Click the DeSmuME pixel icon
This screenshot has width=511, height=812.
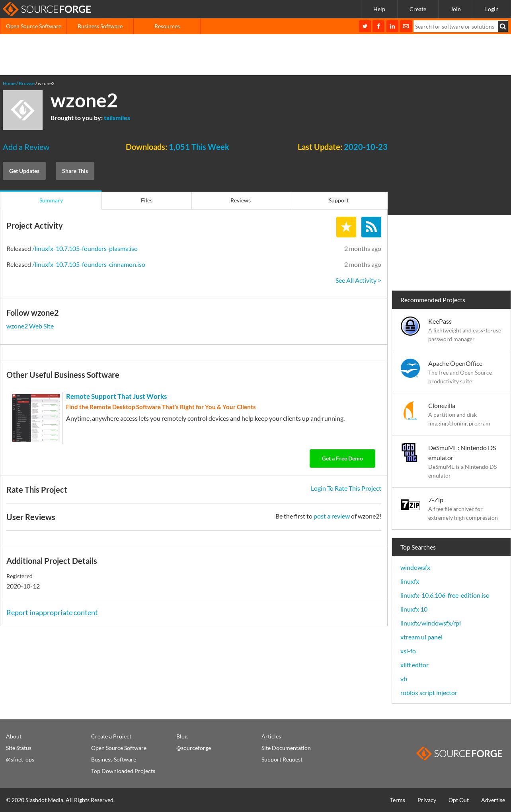point(410,453)
